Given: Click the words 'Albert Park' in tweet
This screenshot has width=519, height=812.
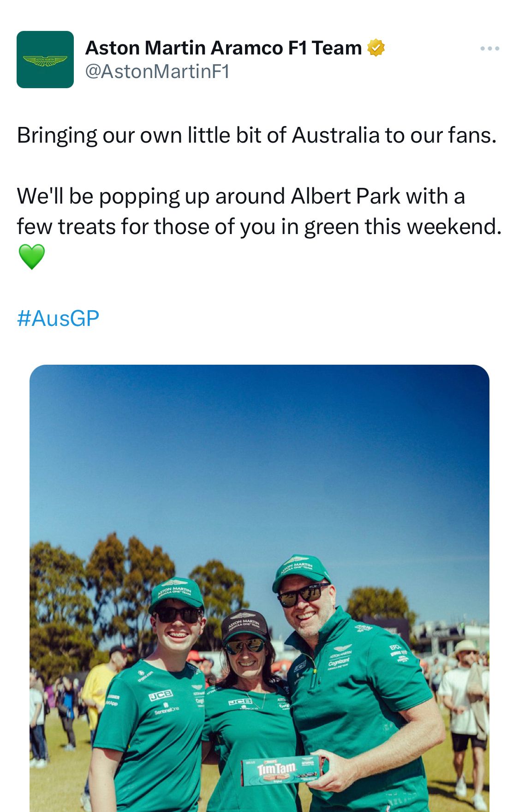Looking at the screenshot, I should (346, 196).
